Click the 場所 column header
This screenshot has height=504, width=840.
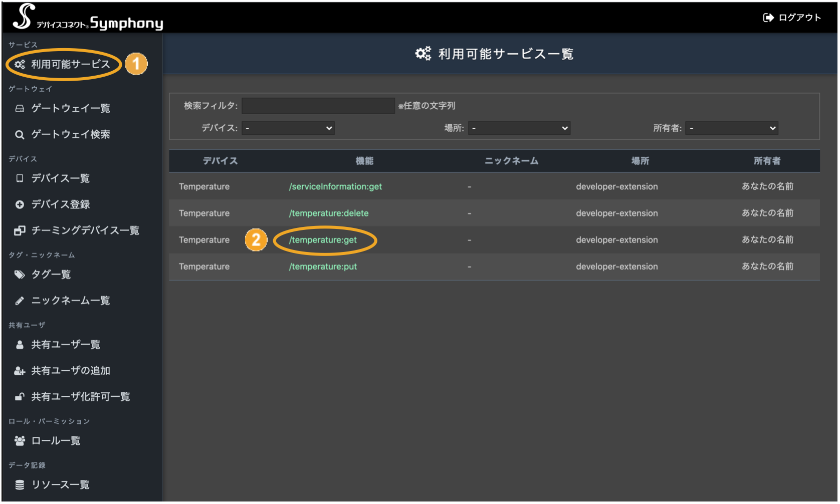(x=640, y=161)
